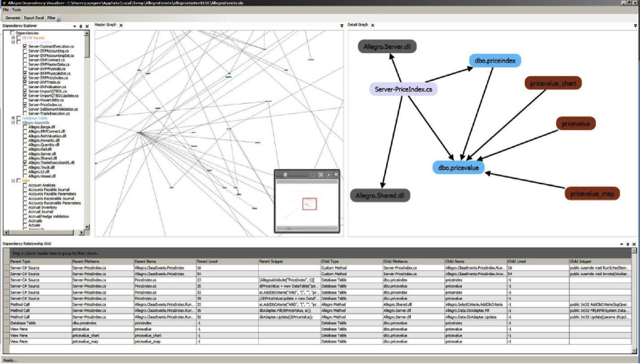Check the Accrual Inventory checkbox
The image size is (640, 364).
tap(25, 208)
